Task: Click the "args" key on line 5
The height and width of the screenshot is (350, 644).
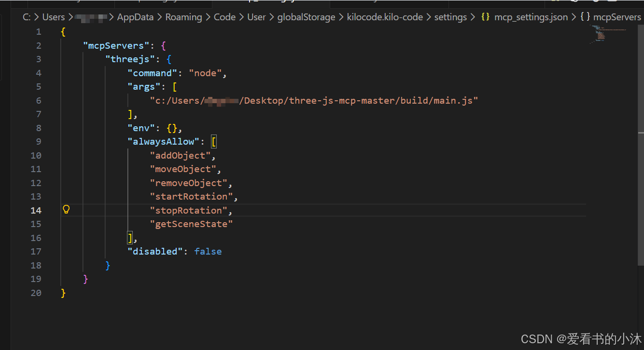Action: tap(144, 87)
